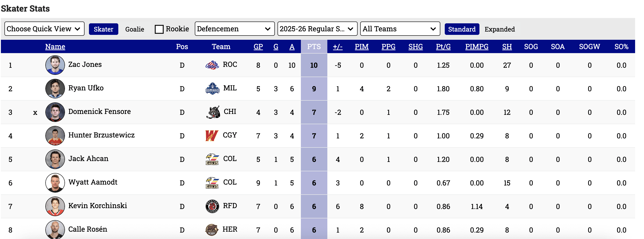Click the Calgary Wranglers W logo
Screen dimensions: 644x239
coord(211,136)
